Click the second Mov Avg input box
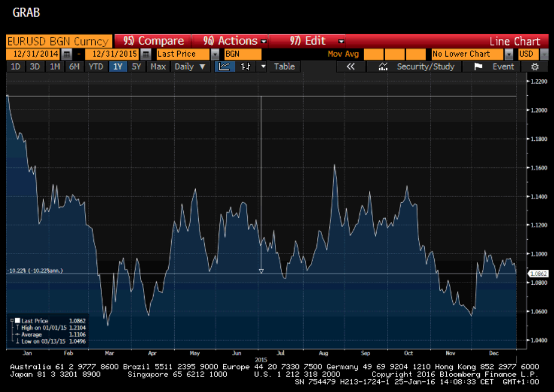The image size is (554, 392). pos(395,54)
